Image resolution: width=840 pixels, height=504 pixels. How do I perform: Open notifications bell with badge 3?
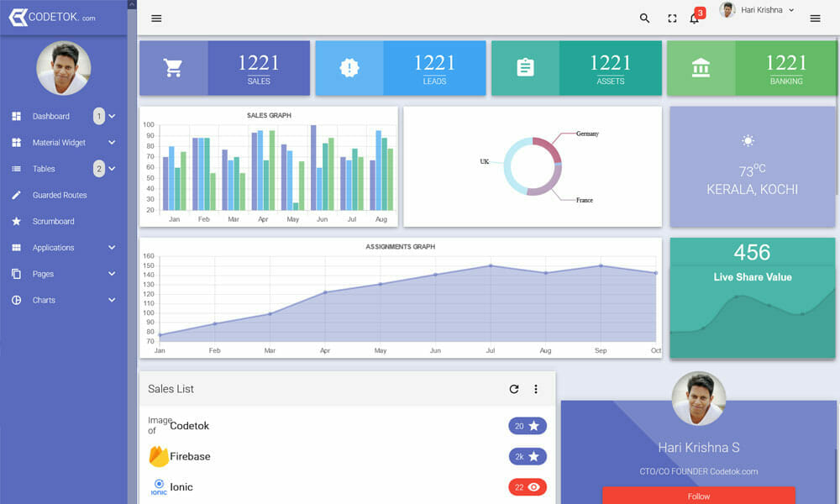(x=695, y=18)
